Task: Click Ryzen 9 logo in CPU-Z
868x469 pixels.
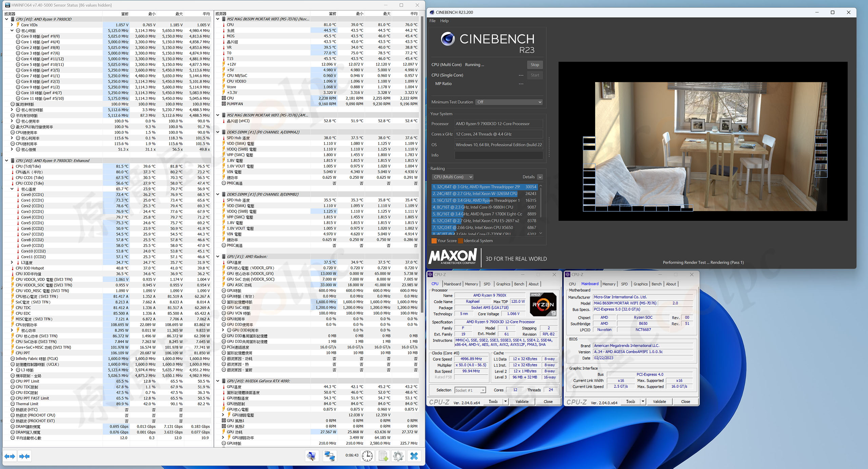Action: click(x=543, y=304)
